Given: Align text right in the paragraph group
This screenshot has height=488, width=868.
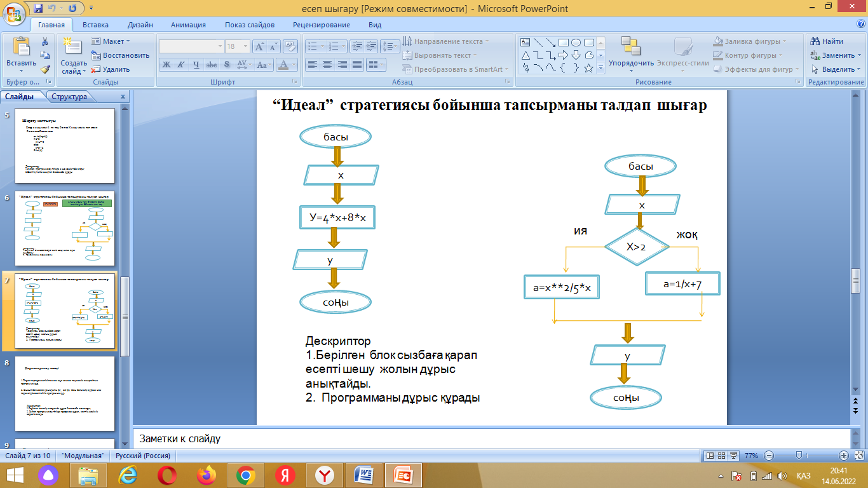Looking at the screenshot, I should click(342, 64).
